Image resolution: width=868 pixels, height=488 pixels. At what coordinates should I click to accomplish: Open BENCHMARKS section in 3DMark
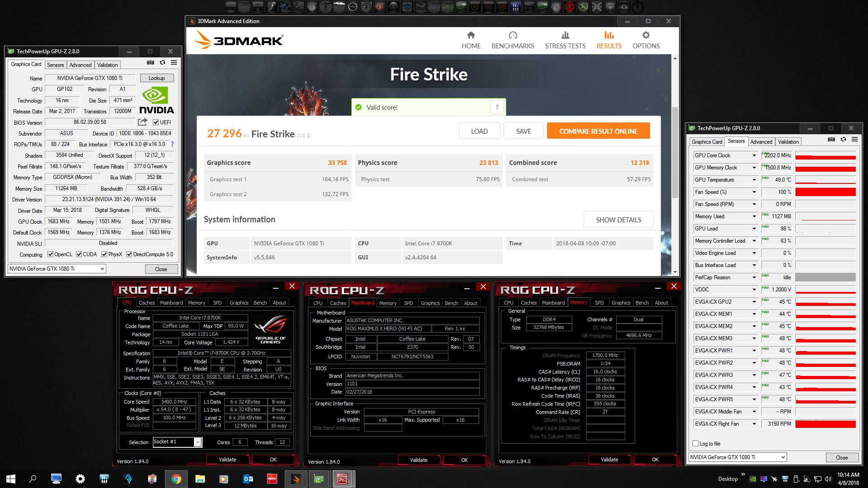[x=513, y=40]
